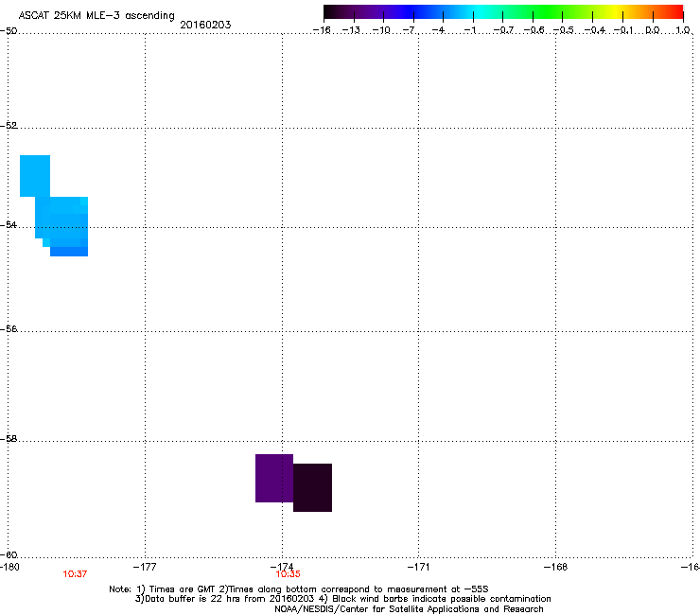Click the -180 longitude axis label
Image resolution: width=700 pixels, height=615 pixels.
click(x=9, y=567)
